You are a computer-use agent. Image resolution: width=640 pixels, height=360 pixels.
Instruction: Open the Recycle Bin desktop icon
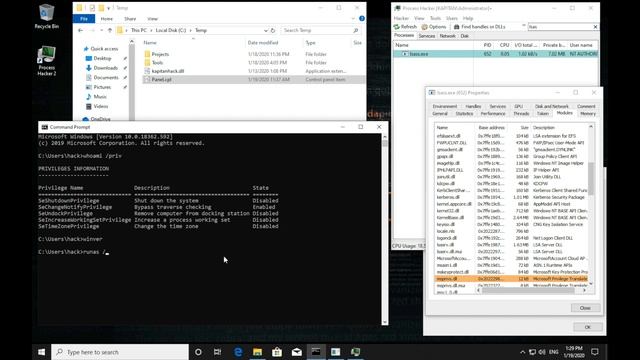(x=47, y=16)
